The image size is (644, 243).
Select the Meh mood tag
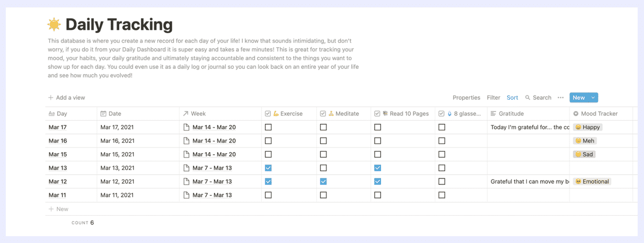point(585,141)
